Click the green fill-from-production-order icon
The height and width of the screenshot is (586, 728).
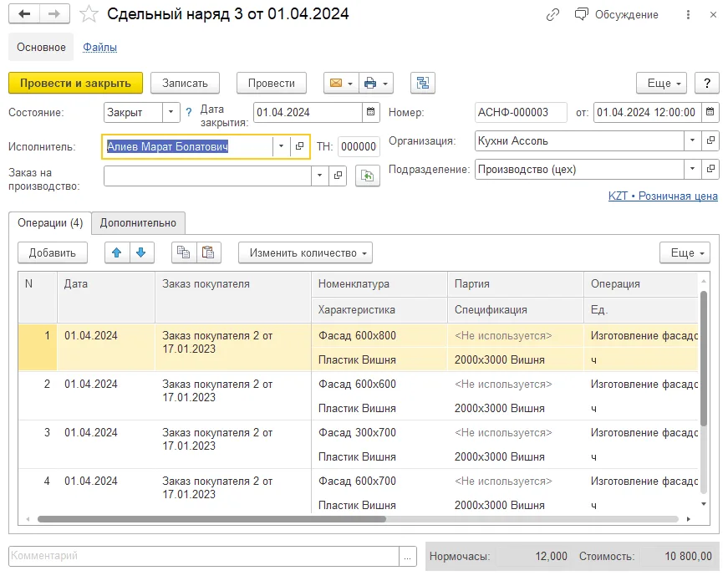pyautogui.click(x=367, y=176)
